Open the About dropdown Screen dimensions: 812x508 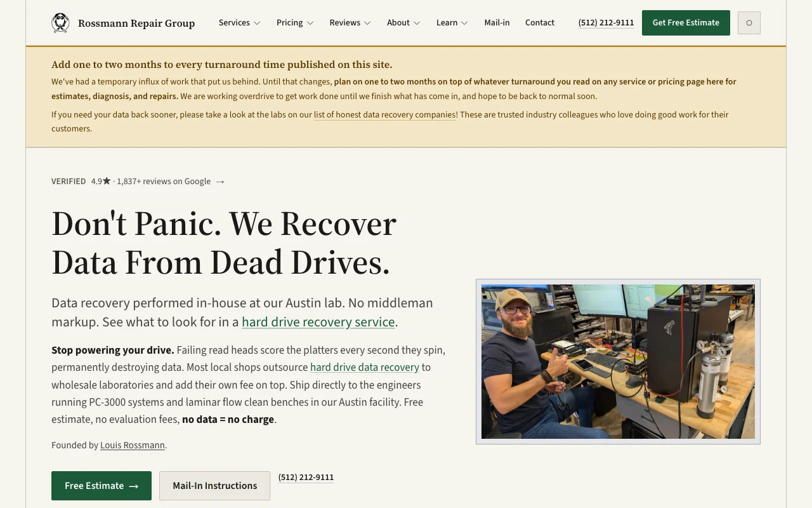(403, 23)
